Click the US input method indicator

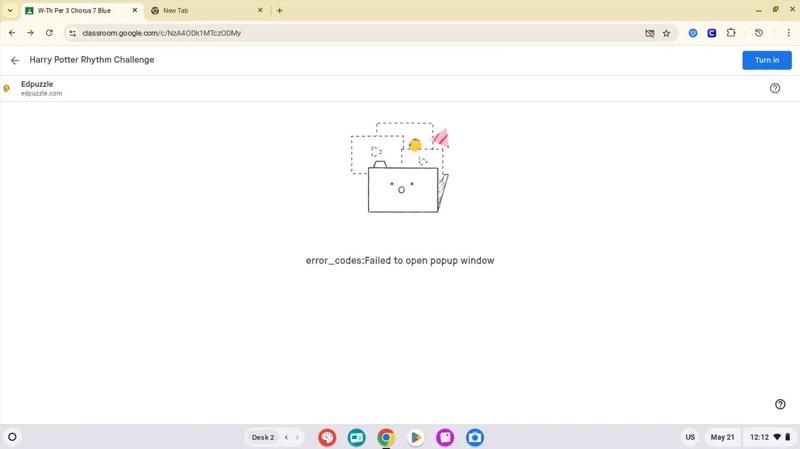(x=690, y=437)
